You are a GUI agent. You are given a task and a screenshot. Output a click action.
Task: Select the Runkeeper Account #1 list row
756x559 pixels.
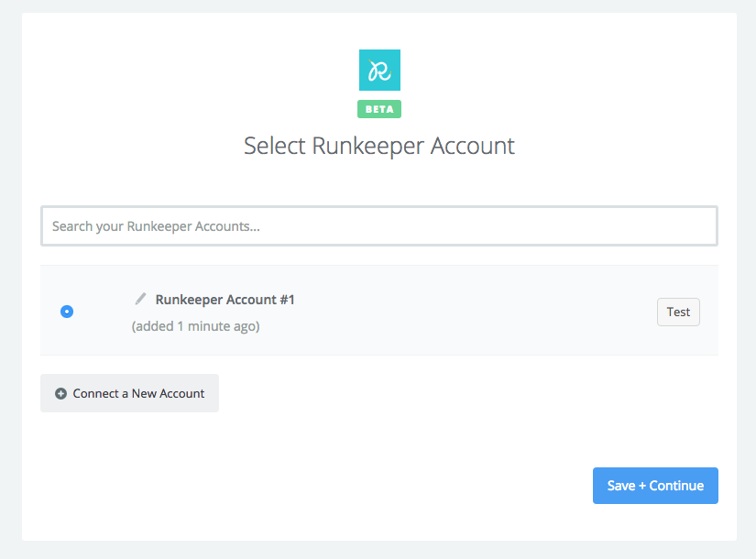[379, 311]
